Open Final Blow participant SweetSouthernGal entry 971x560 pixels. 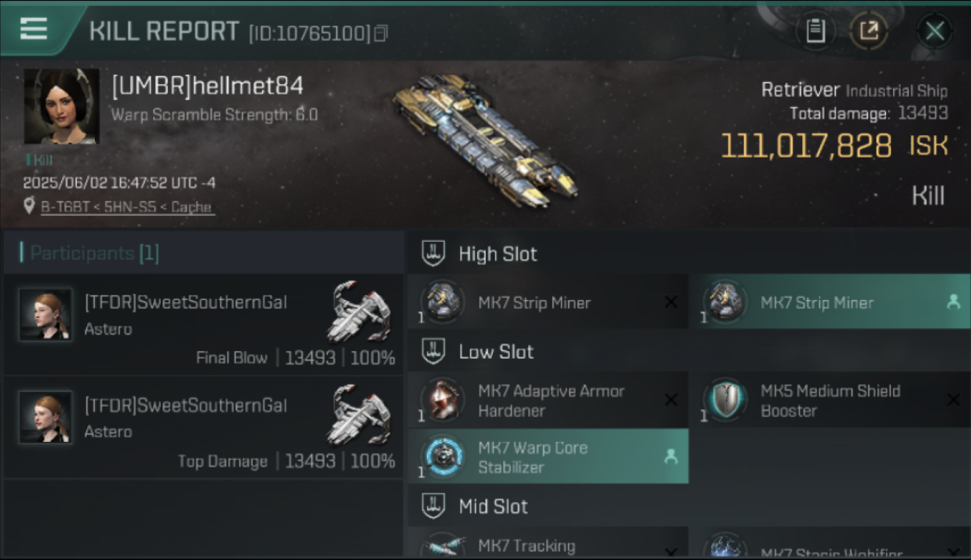203,325
